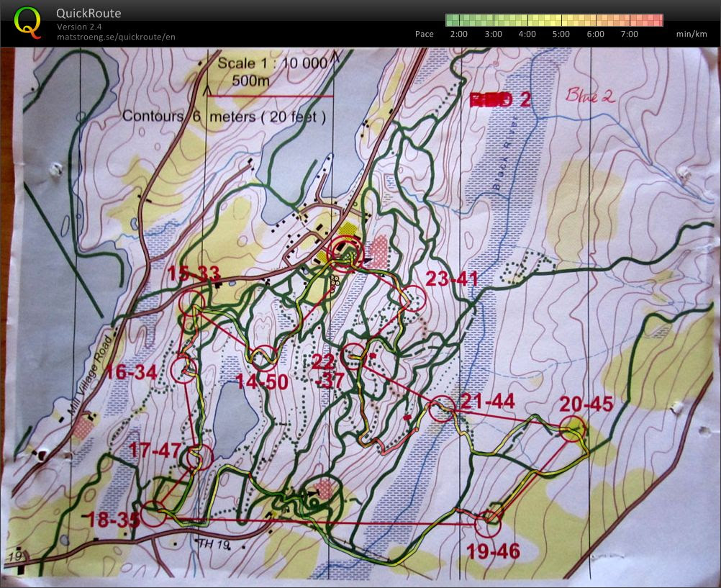
Task: Open the matstroeng.se/quickroute/en link
Action: (116, 37)
